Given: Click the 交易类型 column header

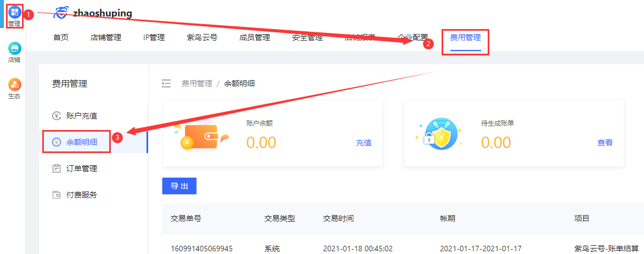Looking at the screenshot, I should [x=280, y=219].
